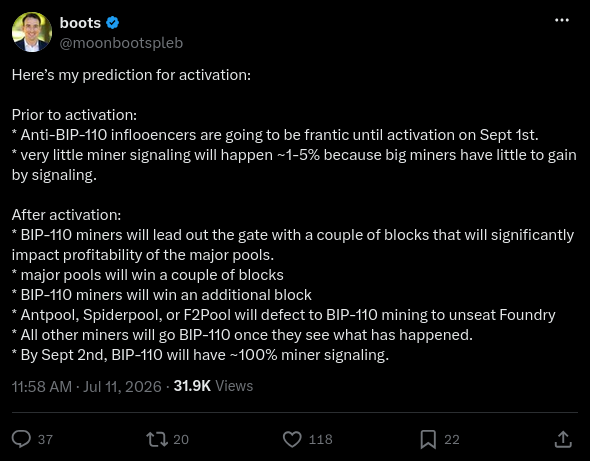Image resolution: width=590 pixels, height=461 pixels.
Task: Click the reply speech bubble icon
Action: point(21,439)
